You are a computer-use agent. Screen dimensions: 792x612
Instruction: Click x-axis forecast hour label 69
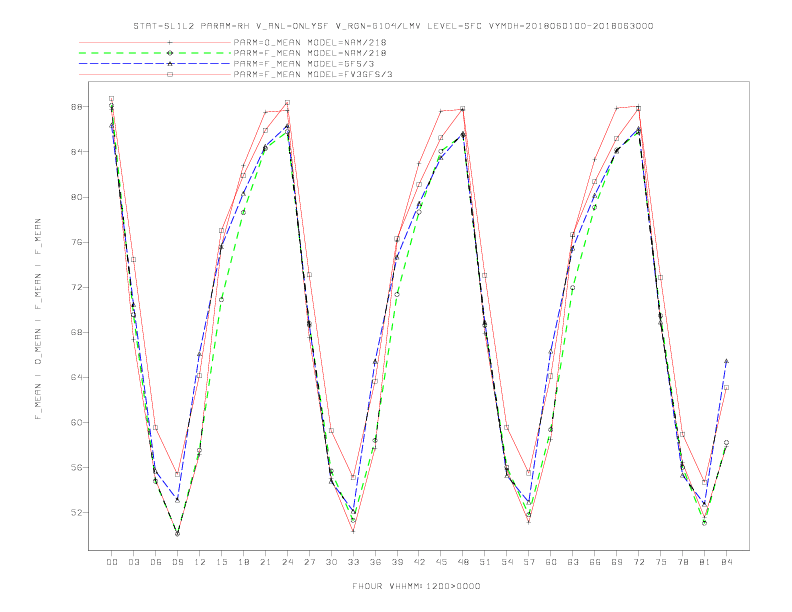(617, 562)
